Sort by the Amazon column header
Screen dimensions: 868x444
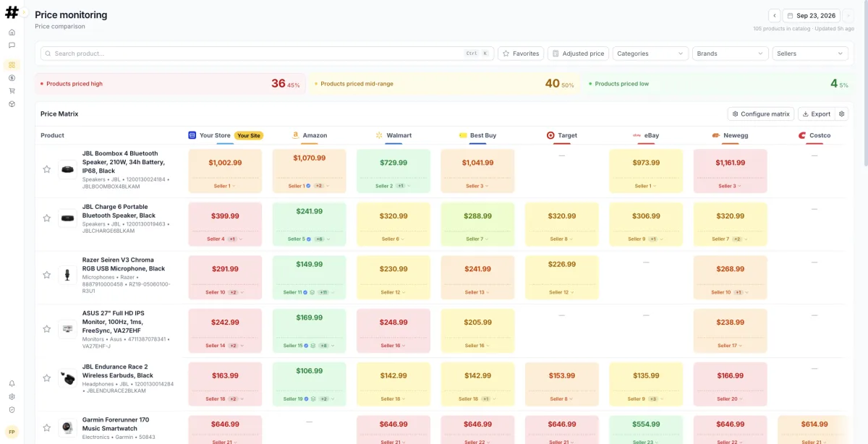pyautogui.click(x=310, y=135)
